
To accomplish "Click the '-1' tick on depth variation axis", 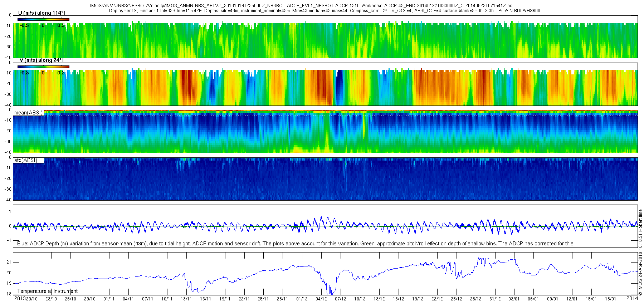I will tap(10, 240).
